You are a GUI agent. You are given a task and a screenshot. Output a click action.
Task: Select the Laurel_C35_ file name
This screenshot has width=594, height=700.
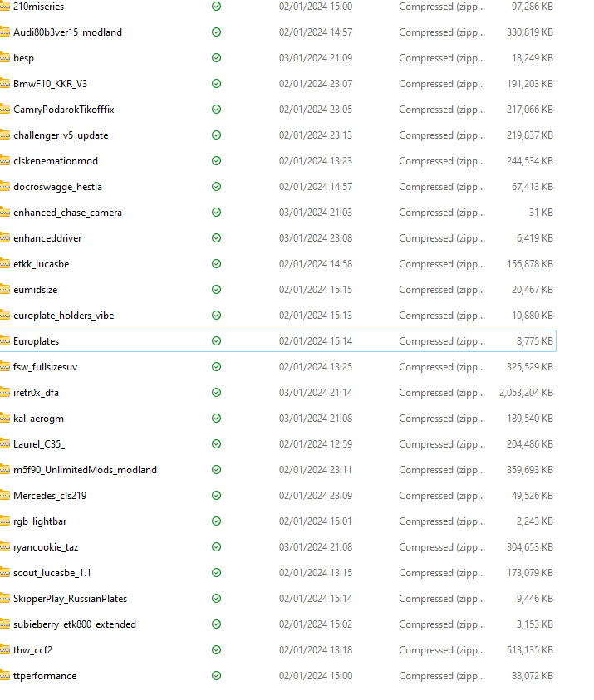[39, 444]
